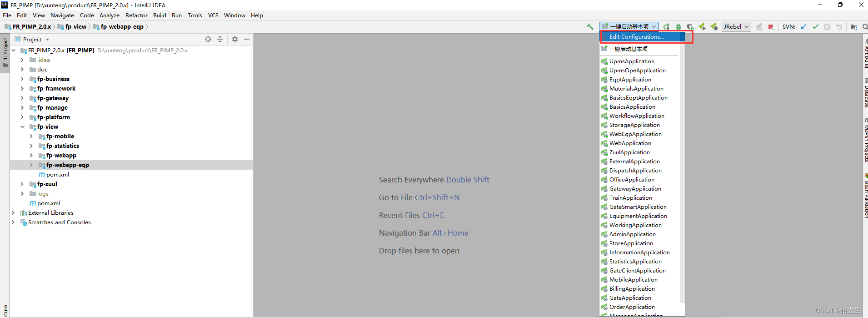
Task: Click the Debug bug icon
Action: [x=678, y=27]
